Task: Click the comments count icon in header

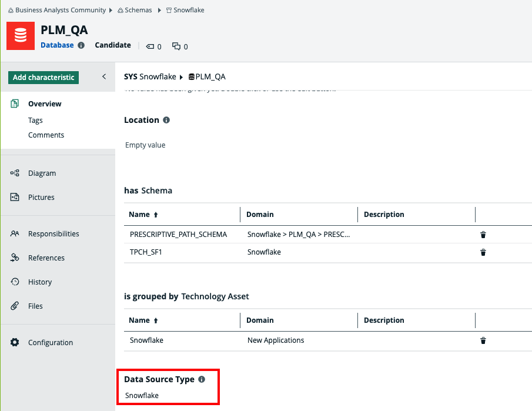Action: (176, 46)
